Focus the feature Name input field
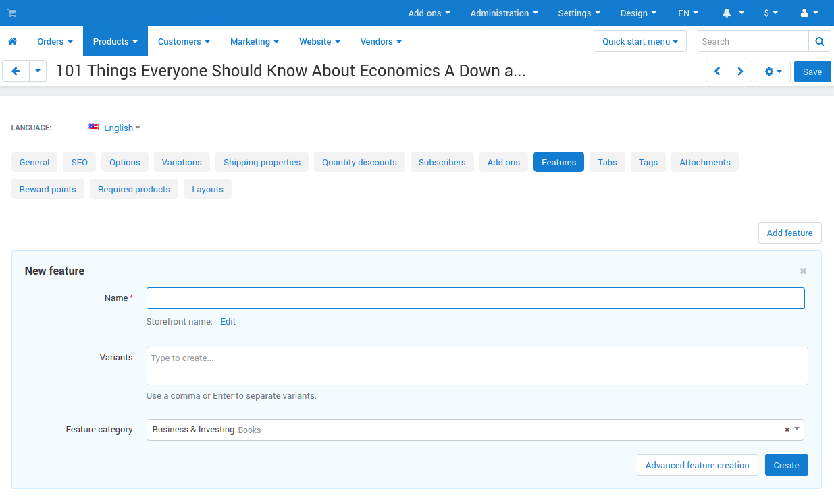 point(475,298)
